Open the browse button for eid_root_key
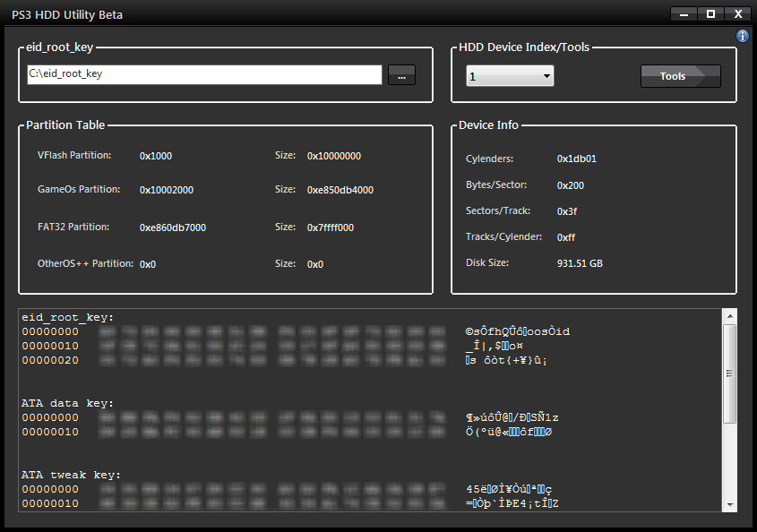Screen dimensions: 757x532 (401, 75)
